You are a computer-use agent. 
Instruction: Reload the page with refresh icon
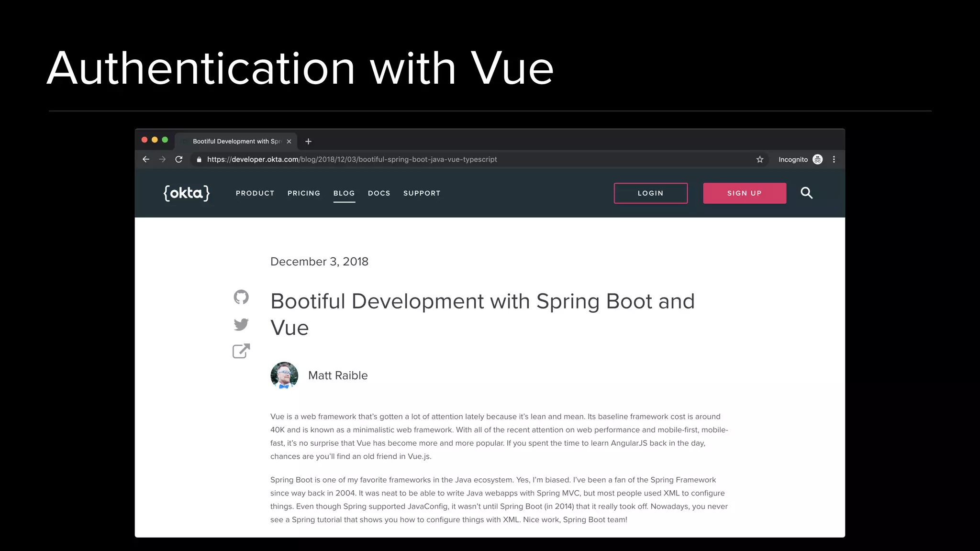(x=179, y=159)
